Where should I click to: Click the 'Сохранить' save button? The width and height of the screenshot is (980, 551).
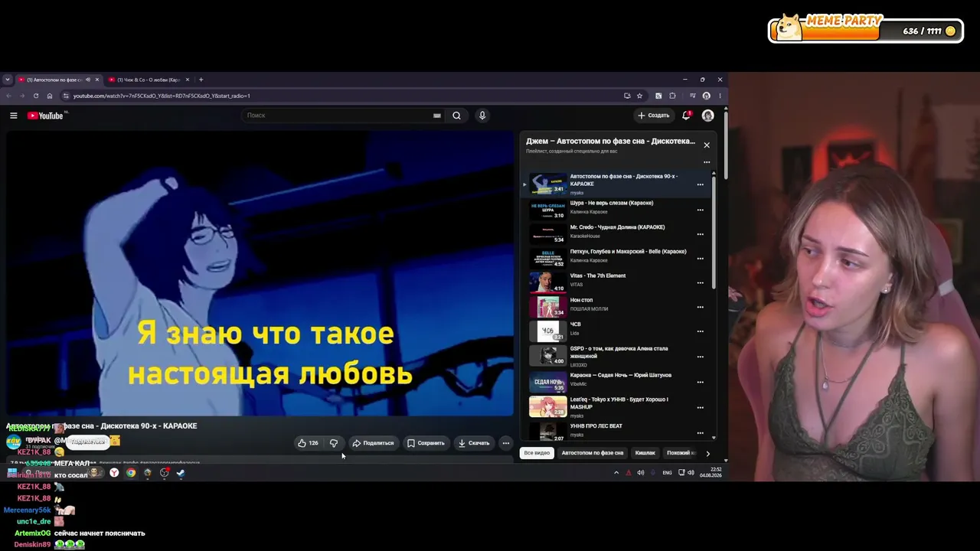(x=426, y=443)
